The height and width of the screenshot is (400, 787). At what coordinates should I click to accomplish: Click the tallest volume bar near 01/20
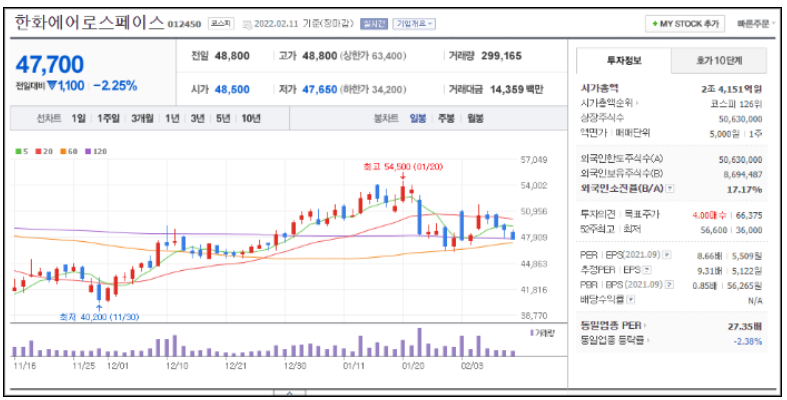420,342
